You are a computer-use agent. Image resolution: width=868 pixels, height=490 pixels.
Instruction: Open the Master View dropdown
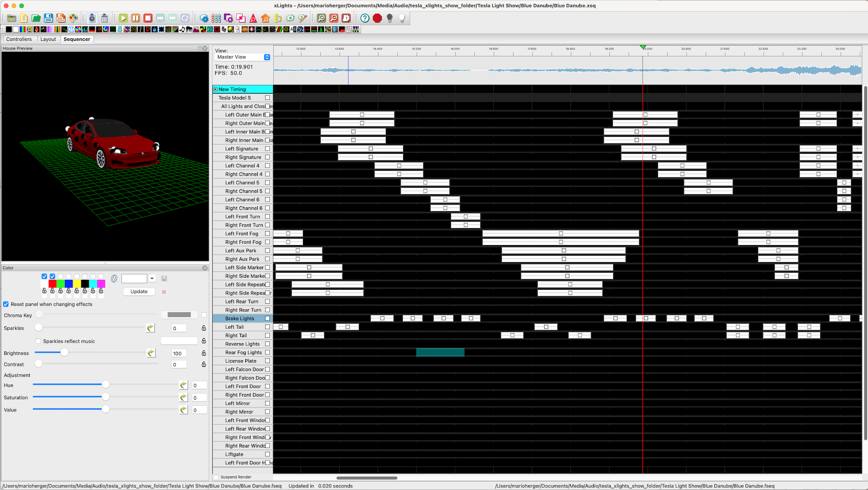(243, 57)
